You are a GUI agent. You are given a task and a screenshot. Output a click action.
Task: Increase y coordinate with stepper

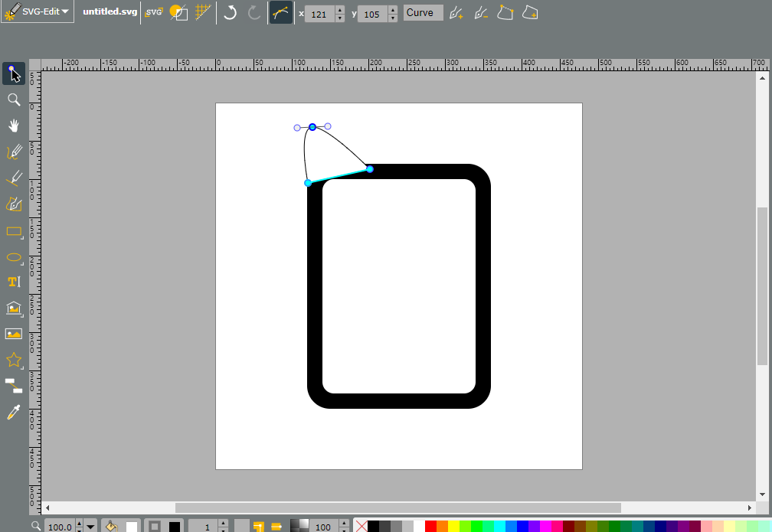(392, 10)
